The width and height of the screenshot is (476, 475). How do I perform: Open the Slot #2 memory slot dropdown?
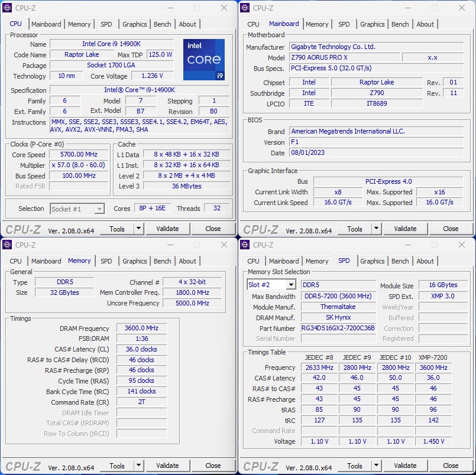point(271,285)
